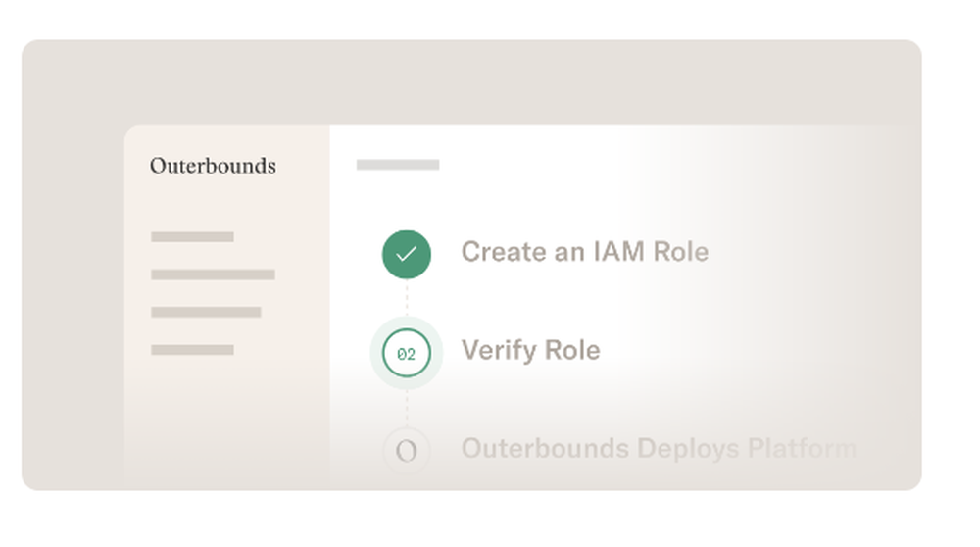The height and width of the screenshot is (547, 980).
Task: Click the faded logo icon on the third step
Action: point(406,450)
